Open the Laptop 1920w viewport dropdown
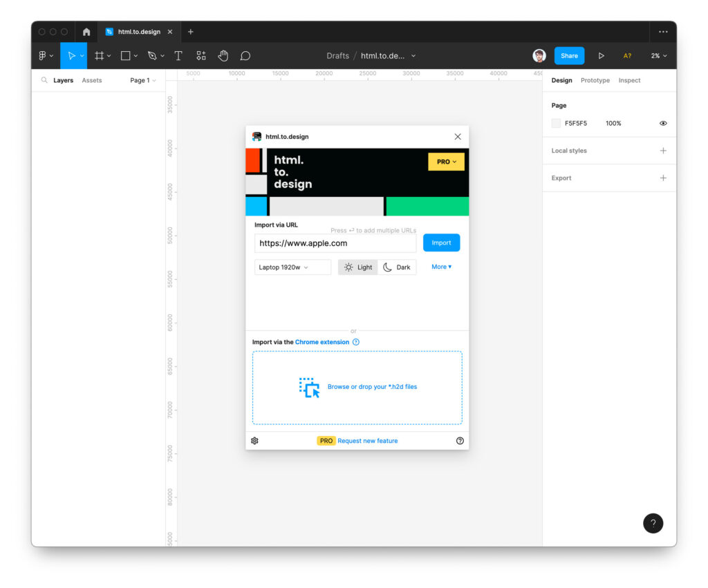The width and height of the screenshot is (708, 588). (x=292, y=267)
